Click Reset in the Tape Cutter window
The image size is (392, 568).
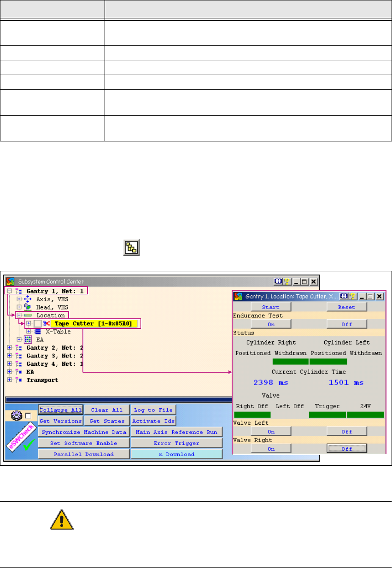(347, 307)
